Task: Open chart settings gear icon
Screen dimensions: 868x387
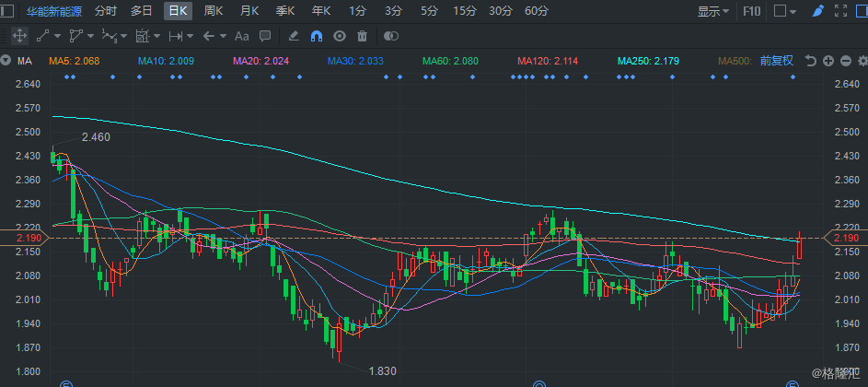Action: click(x=861, y=61)
